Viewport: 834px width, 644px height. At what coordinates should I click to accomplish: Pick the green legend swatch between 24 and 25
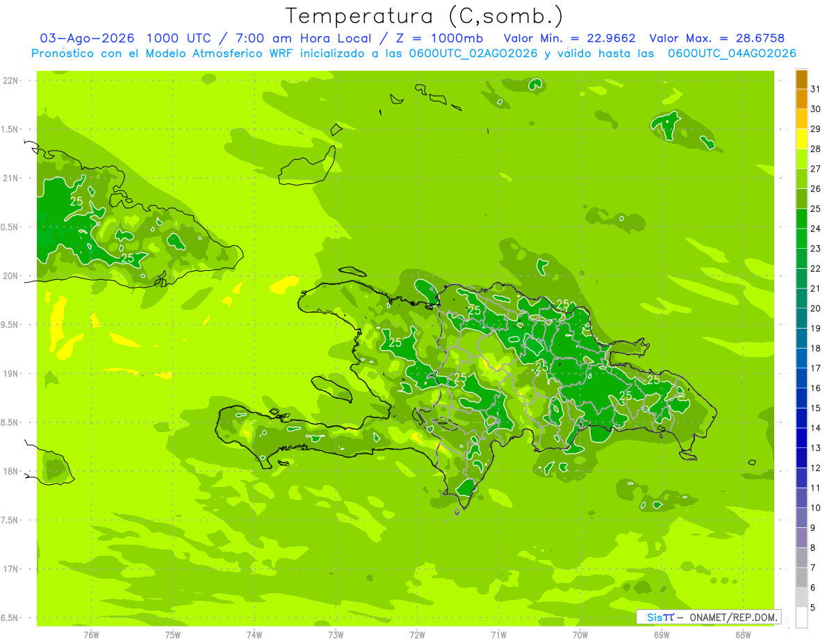[x=801, y=219]
